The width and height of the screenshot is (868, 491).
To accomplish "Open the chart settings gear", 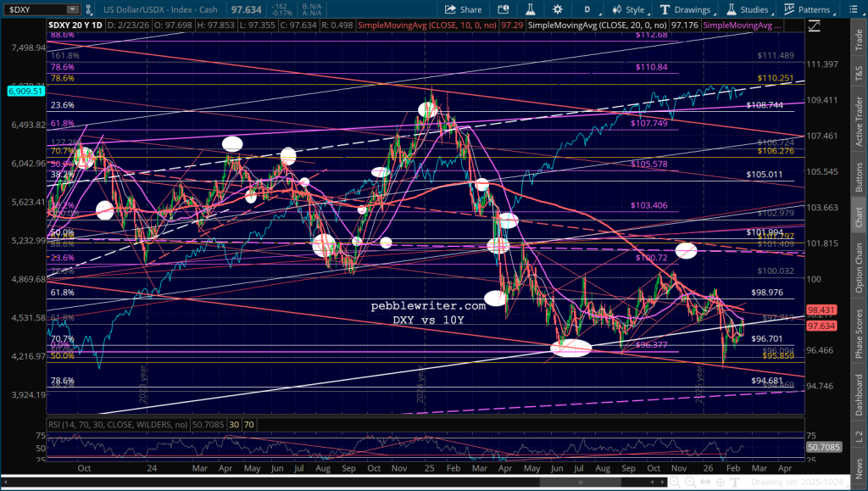I will (558, 9).
